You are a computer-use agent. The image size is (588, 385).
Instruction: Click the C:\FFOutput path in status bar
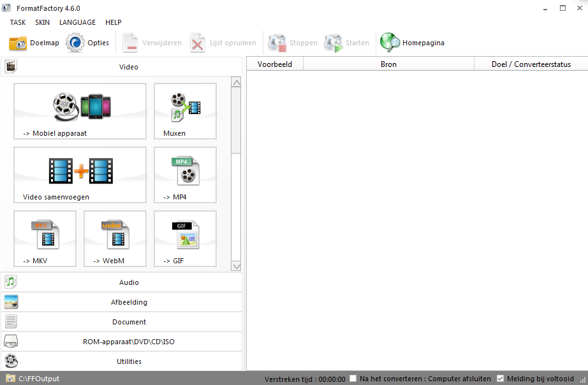click(38, 379)
